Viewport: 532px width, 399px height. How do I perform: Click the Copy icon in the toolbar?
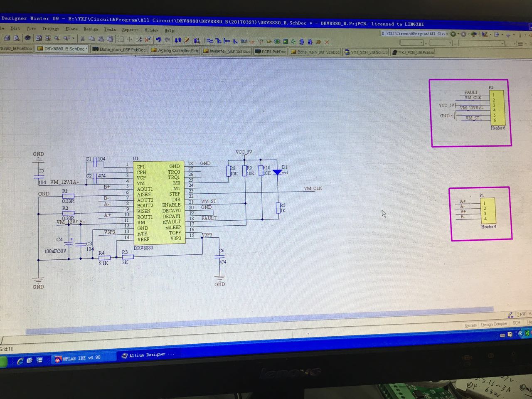click(x=92, y=39)
